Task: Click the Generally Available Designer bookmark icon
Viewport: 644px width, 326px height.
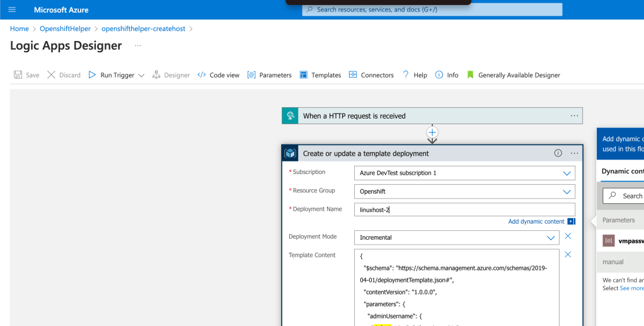Action: (x=470, y=75)
